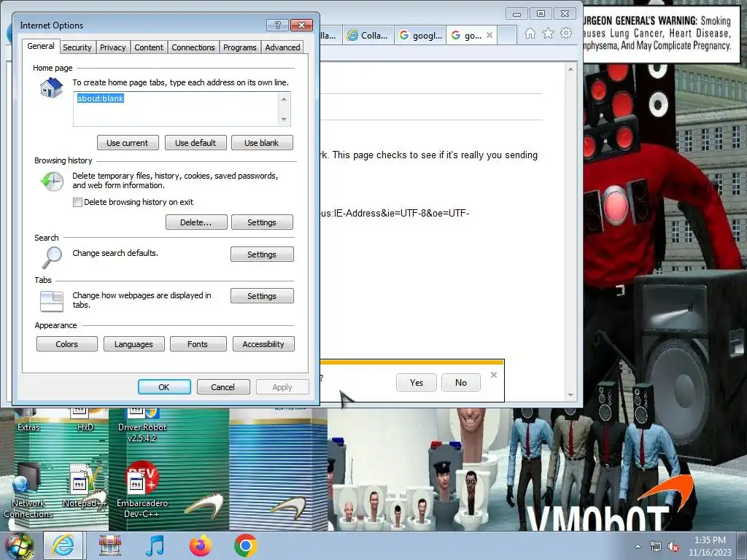Switch to the googl... browser tab

421,36
